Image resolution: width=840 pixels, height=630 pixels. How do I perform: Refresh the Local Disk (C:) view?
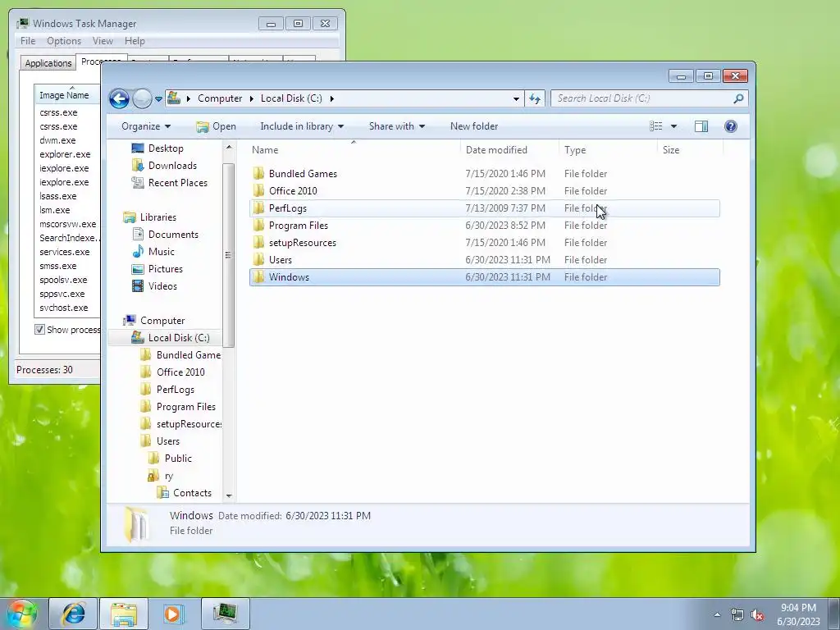pyautogui.click(x=535, y=98)
